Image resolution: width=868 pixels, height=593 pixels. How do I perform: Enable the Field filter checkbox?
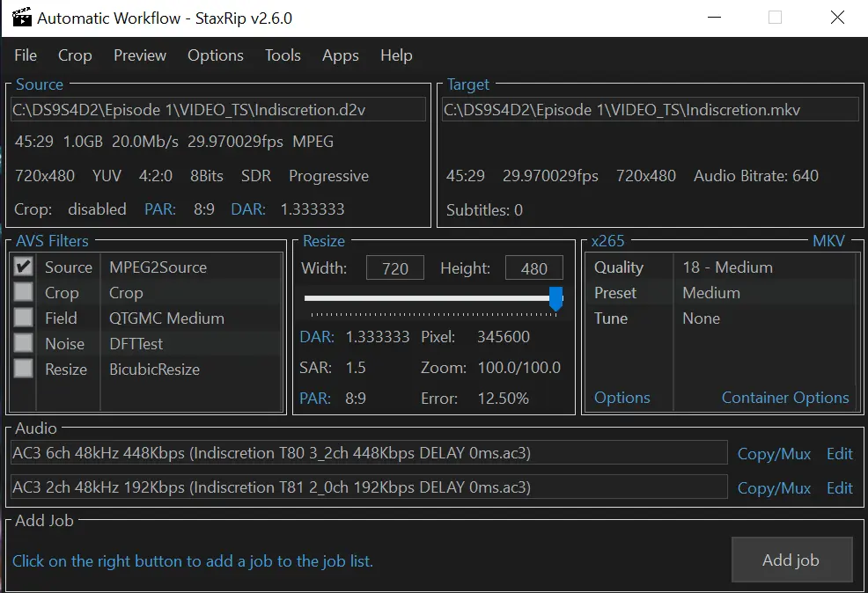coord(23,318)
